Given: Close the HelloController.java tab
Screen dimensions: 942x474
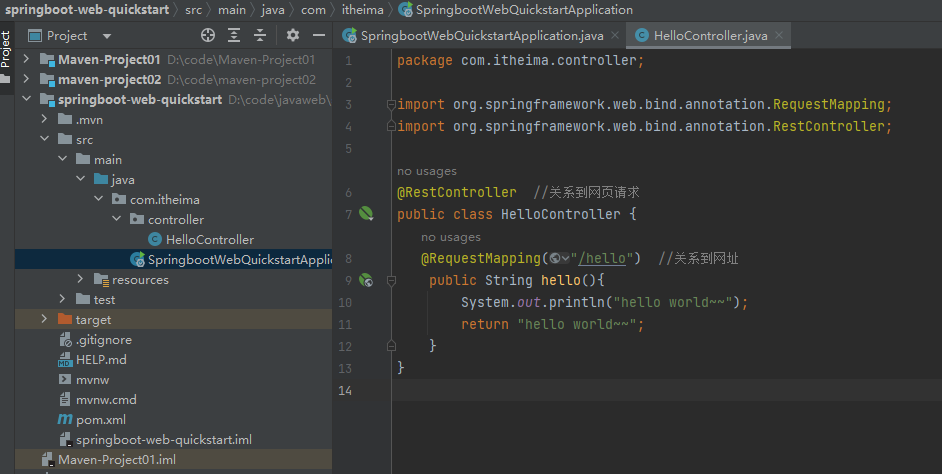Looking at the screenshot, I should click(x=779, y=35).
